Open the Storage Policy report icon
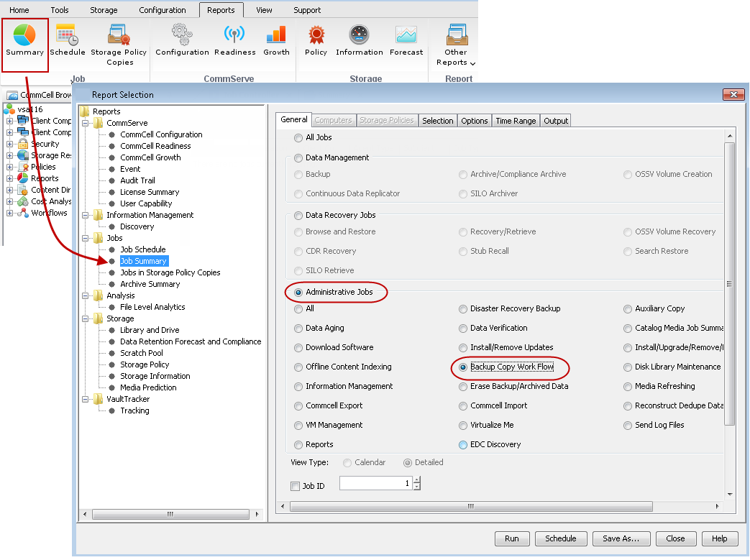The width and height of the screenshot is (750, 560). [x=316, y=41]
